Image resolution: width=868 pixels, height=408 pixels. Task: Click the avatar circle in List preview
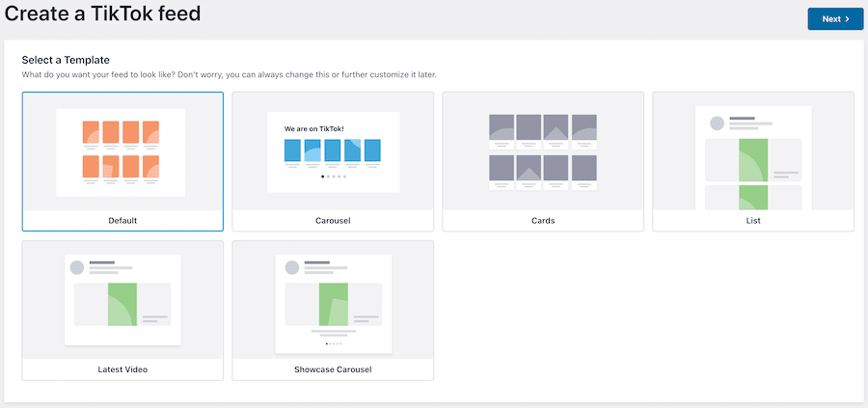pyautogui.click(x=718, y=123)
